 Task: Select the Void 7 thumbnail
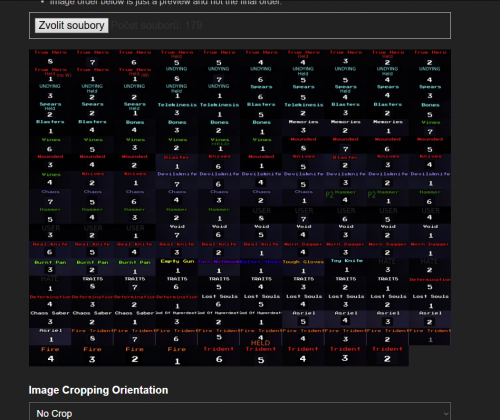(x=177, y=232)
